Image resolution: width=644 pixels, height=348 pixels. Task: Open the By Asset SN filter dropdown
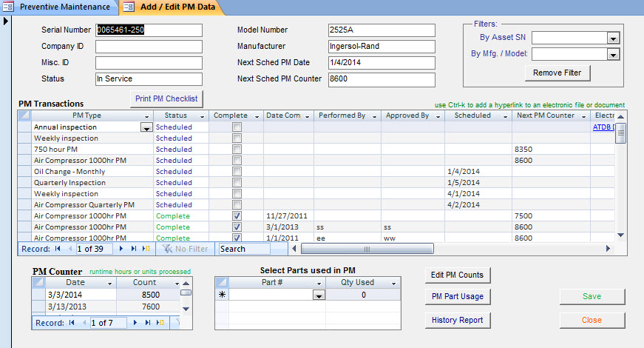coord(613,38)
